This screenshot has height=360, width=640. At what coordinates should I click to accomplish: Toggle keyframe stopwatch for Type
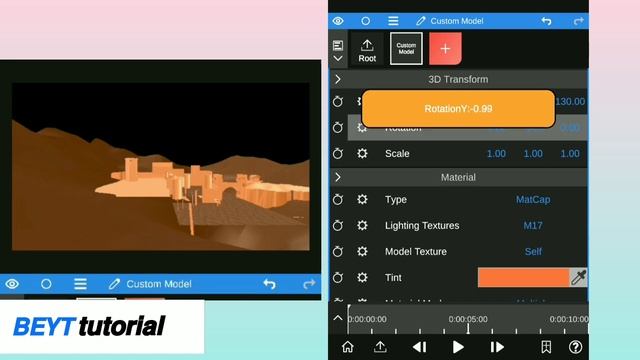pyautogui.click(x=338, y=200)
